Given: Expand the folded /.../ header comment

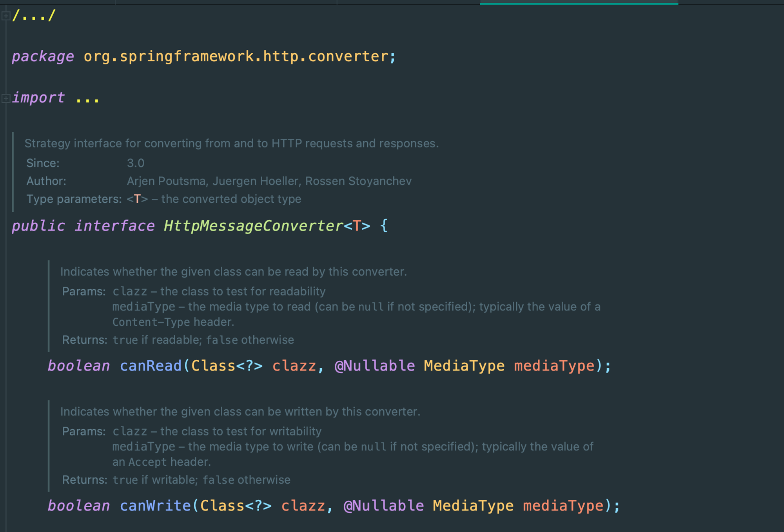Looking at the screenshot, I should click(6, 16).
